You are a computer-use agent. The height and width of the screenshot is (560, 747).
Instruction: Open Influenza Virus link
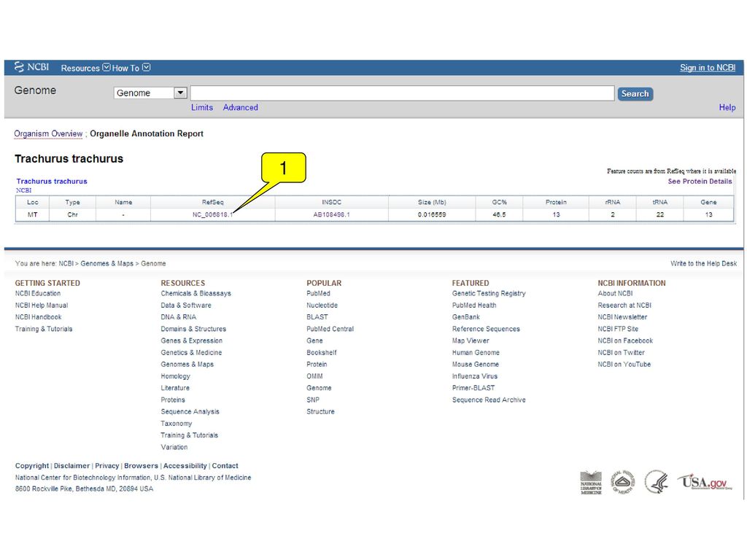(474, 376)
